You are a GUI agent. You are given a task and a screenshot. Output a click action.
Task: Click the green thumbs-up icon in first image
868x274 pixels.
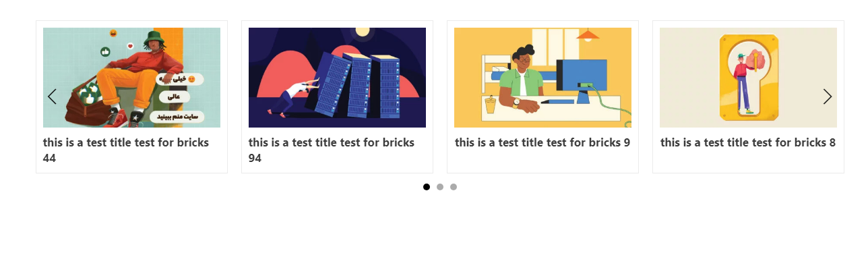point(105,51)
